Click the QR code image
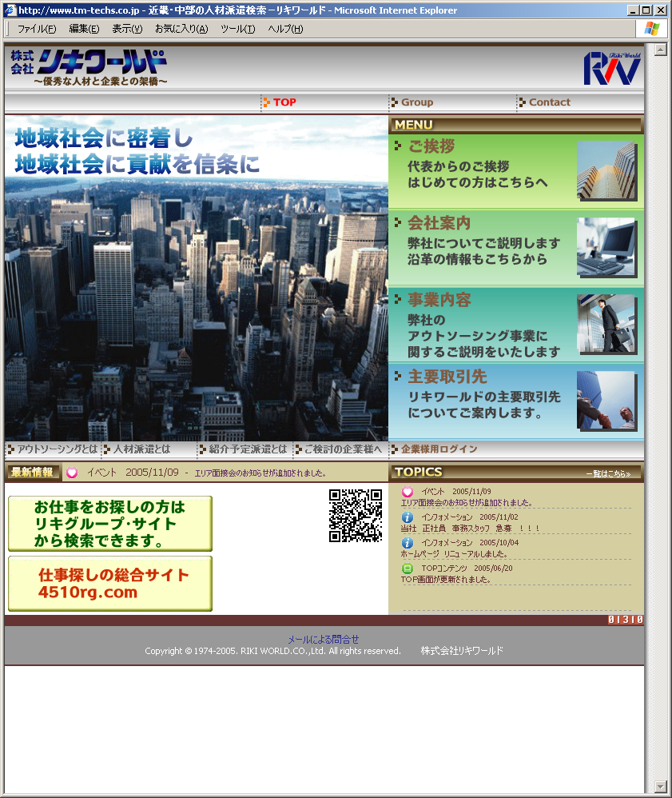 point(356,516)
